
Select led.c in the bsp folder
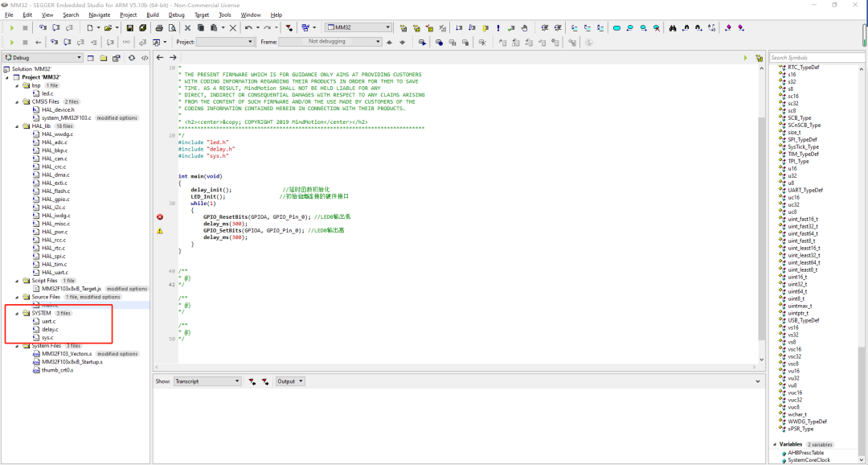[x=47, y=93]
